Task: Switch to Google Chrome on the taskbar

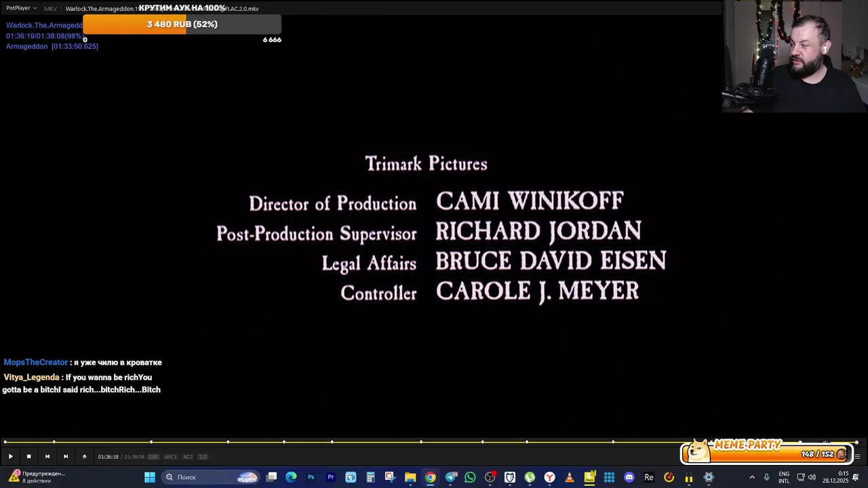Action: tap(430, 477)
